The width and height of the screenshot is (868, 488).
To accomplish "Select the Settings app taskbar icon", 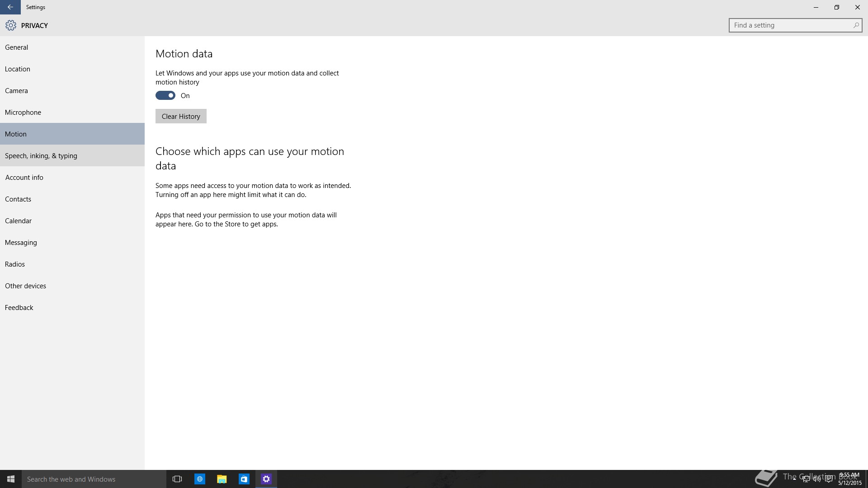I will (266, 479).
